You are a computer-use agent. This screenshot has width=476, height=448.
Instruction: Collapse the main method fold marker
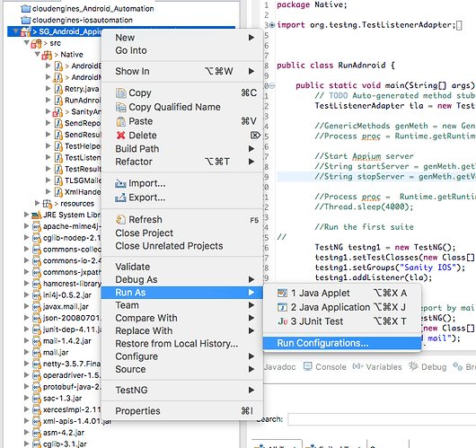pos(273,86)
